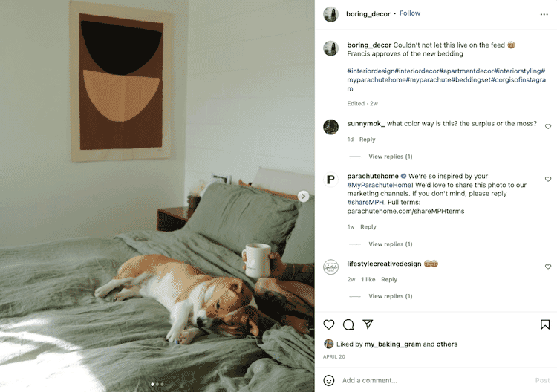Screen dimensions: 557x392
Task: Like lifestylecreativedesign comment with heart
Action: point(548,267)
